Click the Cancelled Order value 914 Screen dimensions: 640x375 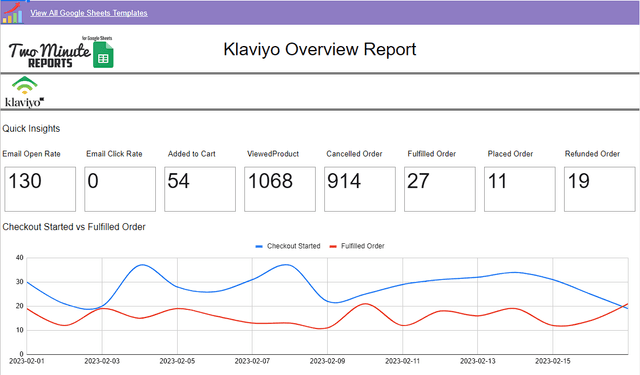344,181
